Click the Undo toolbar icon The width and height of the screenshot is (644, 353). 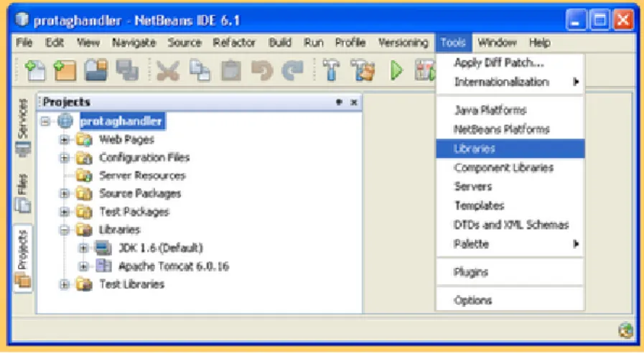point(262,70)
